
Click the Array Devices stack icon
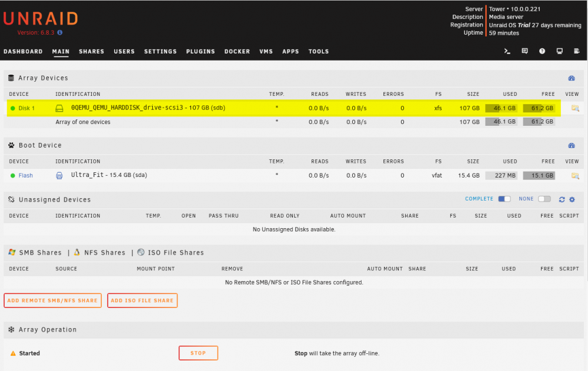[x=11, y=78]
